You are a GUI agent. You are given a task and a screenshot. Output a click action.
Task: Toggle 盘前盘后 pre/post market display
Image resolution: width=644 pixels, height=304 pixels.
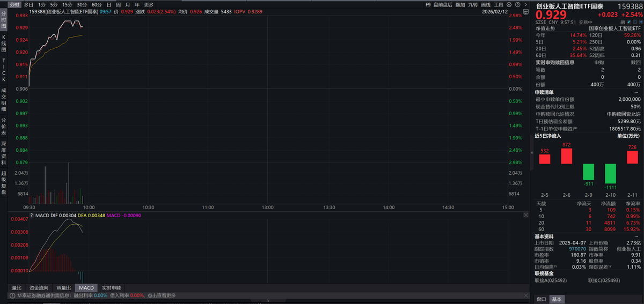click(x=443, y=4)
